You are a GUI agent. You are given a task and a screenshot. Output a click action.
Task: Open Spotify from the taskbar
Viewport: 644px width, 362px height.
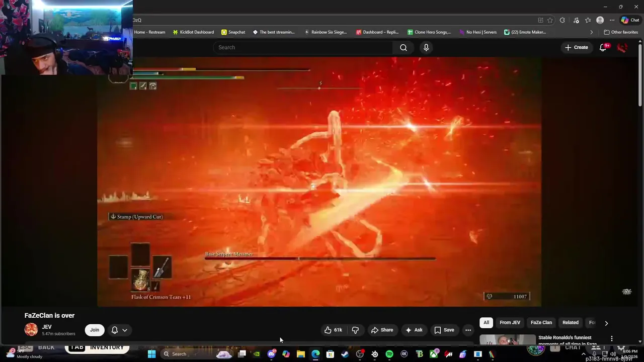pos(389,354)
